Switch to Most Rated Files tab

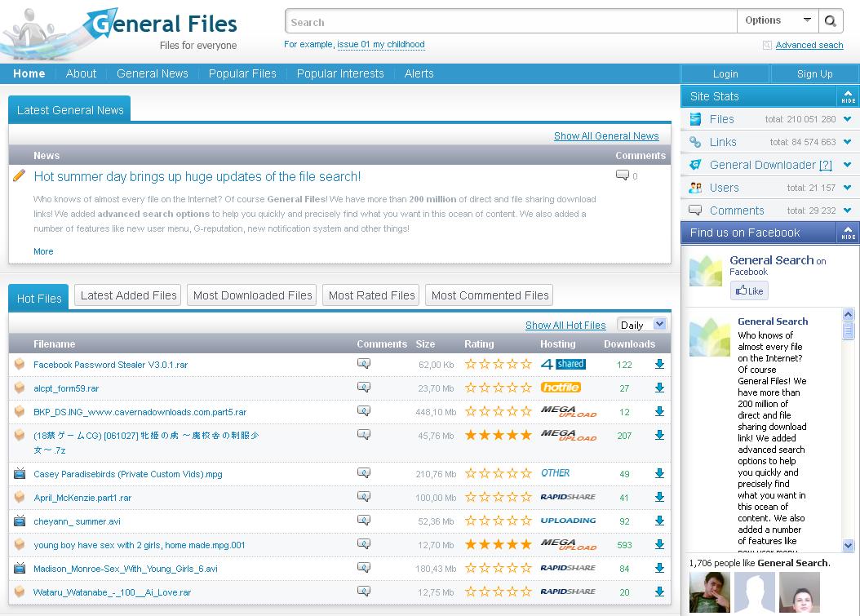pyautogui.click(x=371, y=295)
